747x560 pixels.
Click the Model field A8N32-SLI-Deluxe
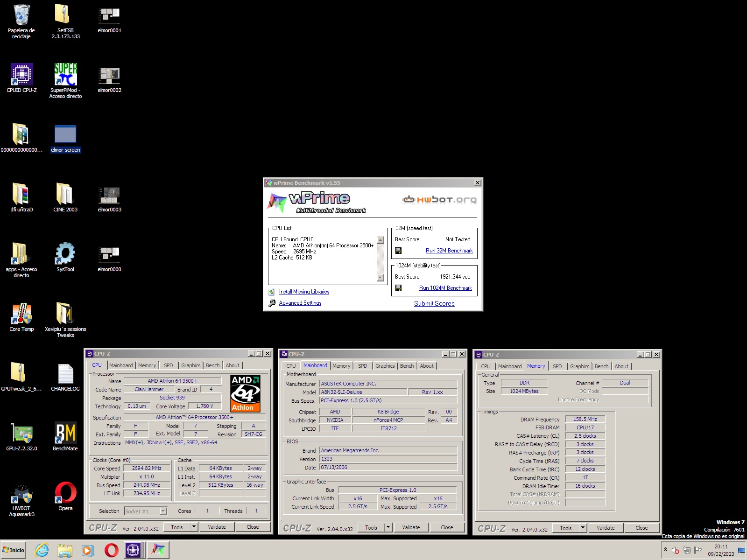363,392
